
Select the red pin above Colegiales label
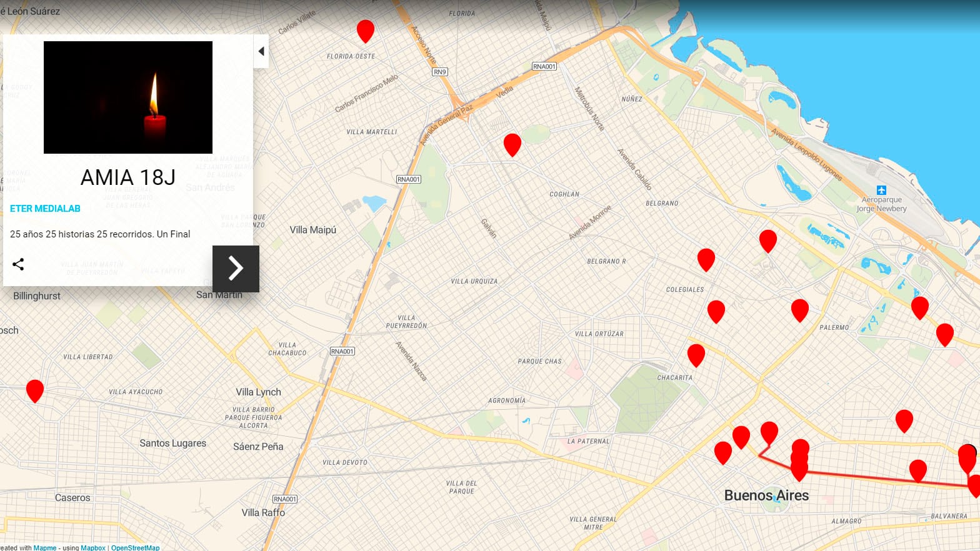click(x=706, y=258)
